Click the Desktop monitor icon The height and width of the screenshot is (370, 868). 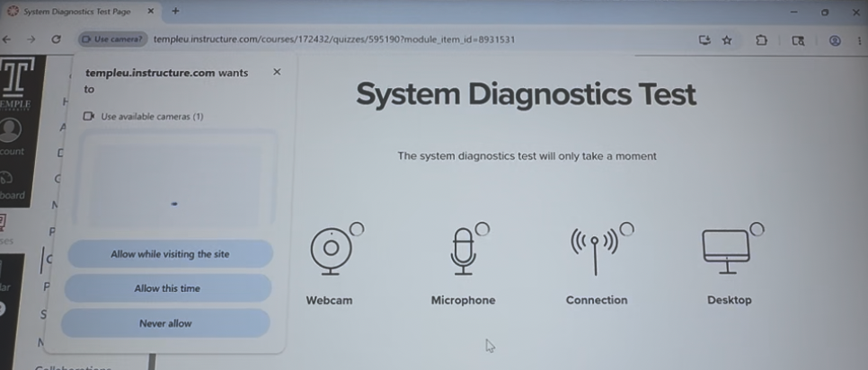[x=726, y=251]
